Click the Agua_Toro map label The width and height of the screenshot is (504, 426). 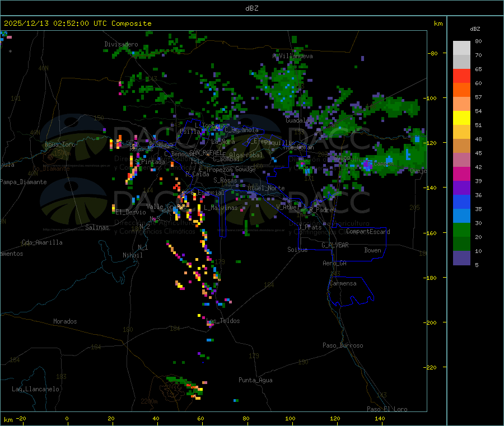point(60,144)
